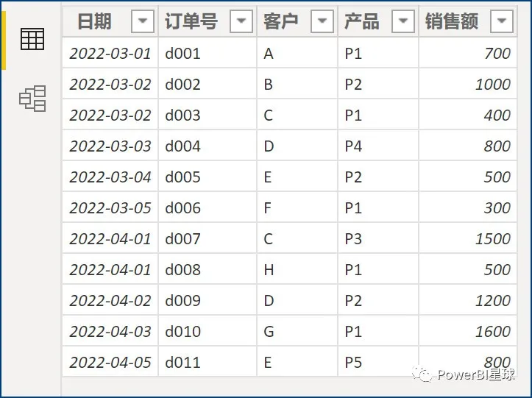This screenshot has width=532, height=398.
Task: Click the date cell 2022-04-05
Action: pos(110,362)
